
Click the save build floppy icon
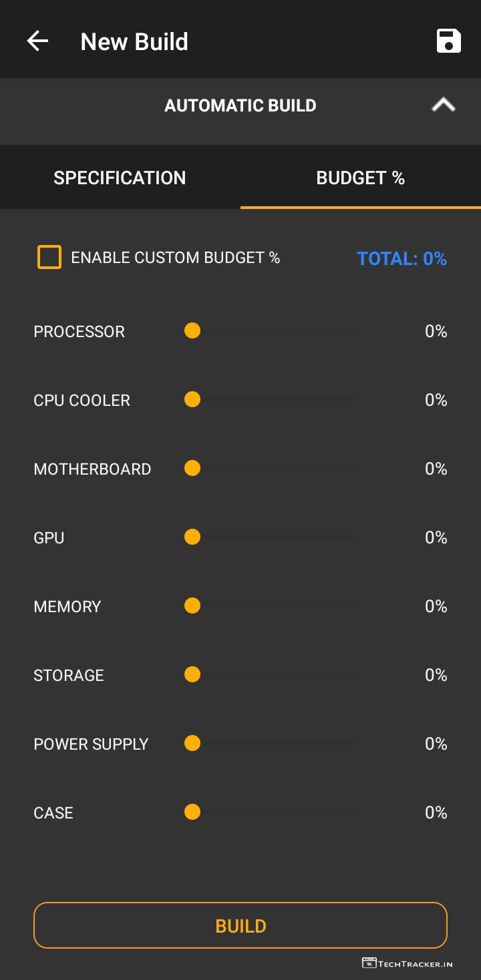coord(448,41)
